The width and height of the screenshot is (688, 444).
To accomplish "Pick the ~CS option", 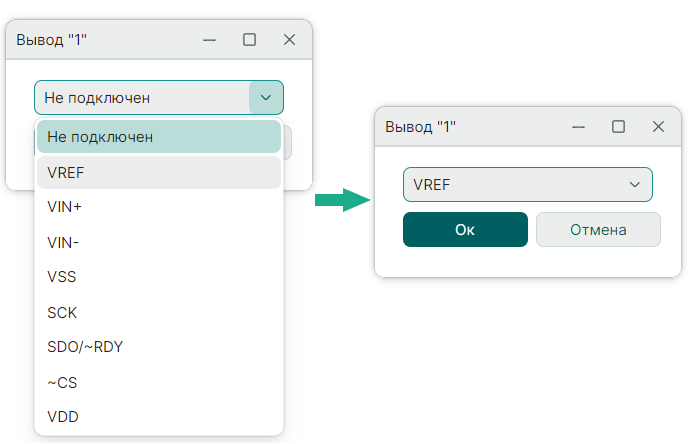I will (x=158, y=382).
